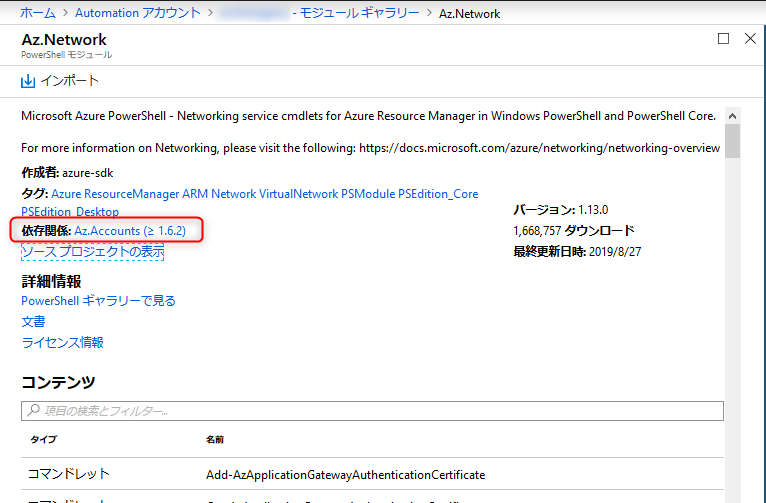The width and height of the screenshot is (766, 503).
Task: Click the 詳細情報 heading
Action: (x=51, y=281)
